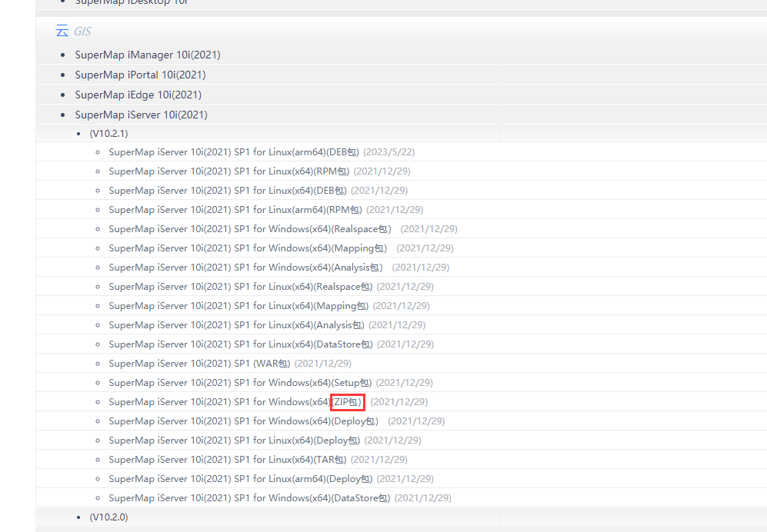This screenshot has width=767, height=532.
Task: Open iServer SP1 Windows(x64) Analysis package link
Action: (x=245, y=268)
